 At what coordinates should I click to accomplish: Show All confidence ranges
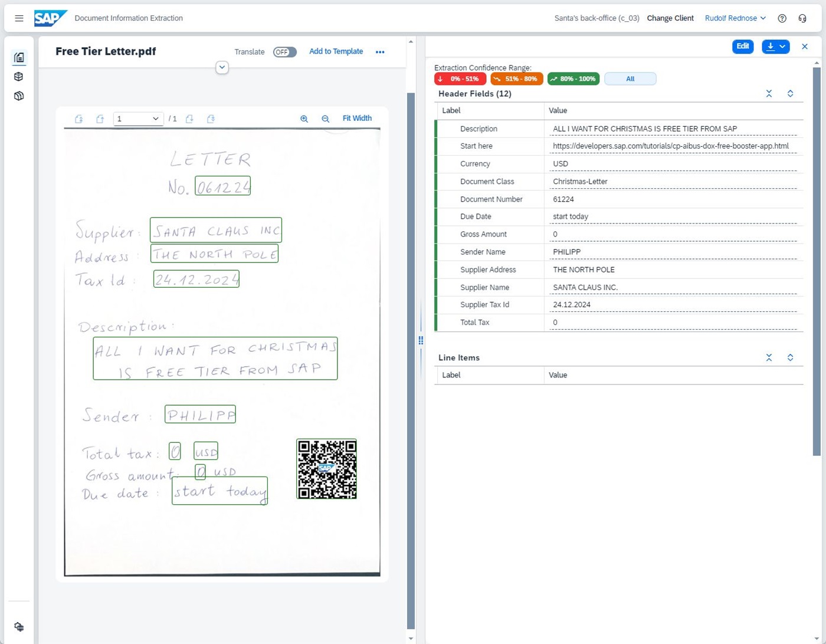click(630, 78)
